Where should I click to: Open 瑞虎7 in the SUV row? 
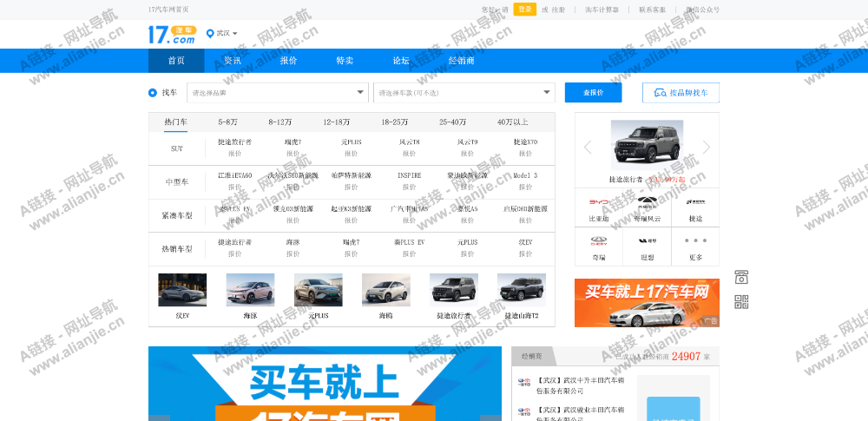293,141
